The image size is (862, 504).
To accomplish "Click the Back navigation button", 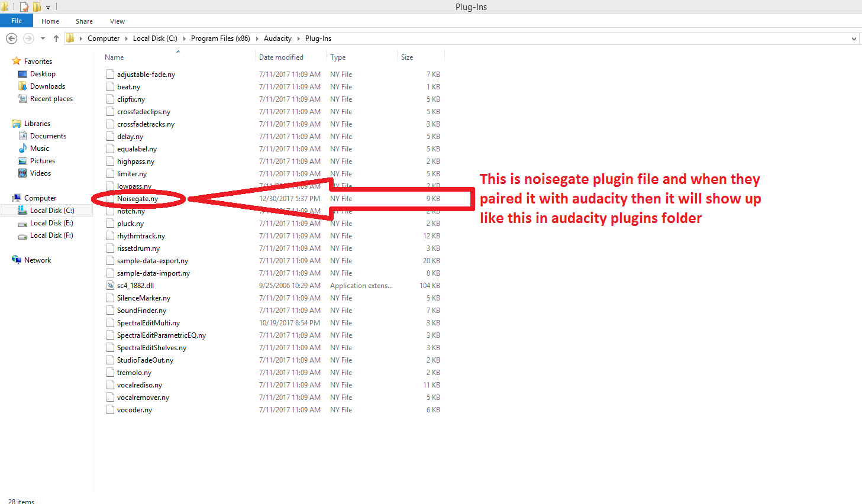I will (11, 38).
